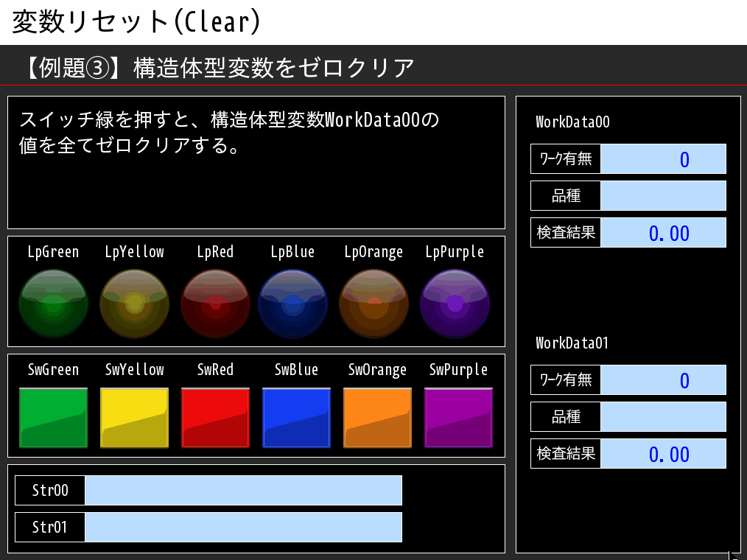Click the Str01 label
Image resolution: width=747 pixels, height=560 pixels.
[50, 527]
